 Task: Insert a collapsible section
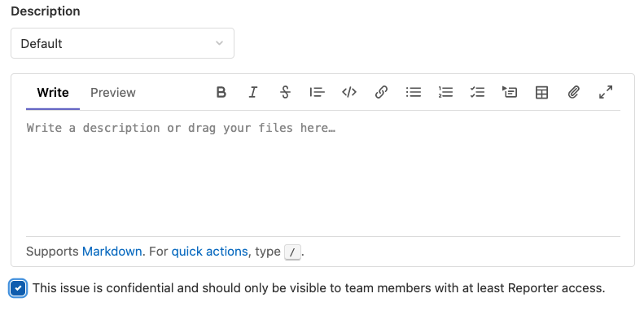point(510,93)
